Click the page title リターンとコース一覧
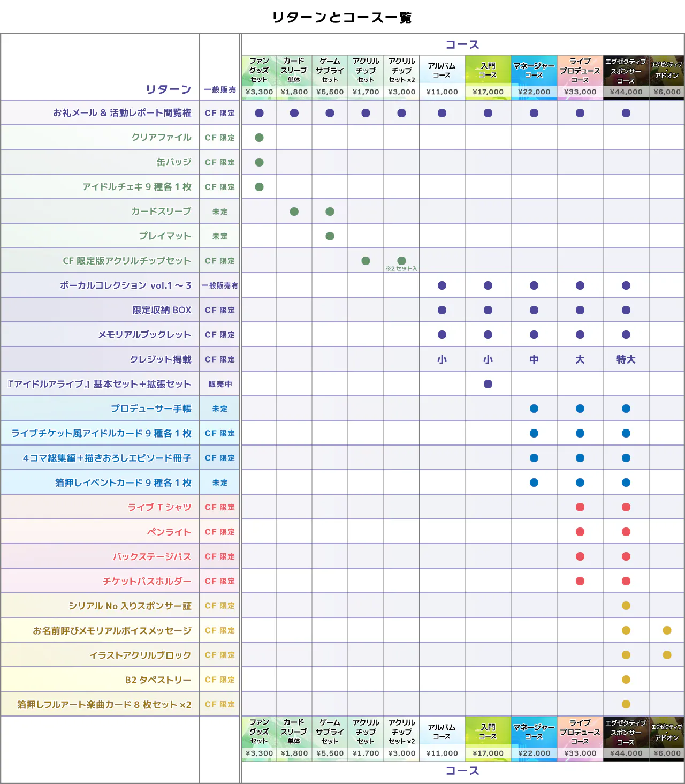 coord(342,18)
